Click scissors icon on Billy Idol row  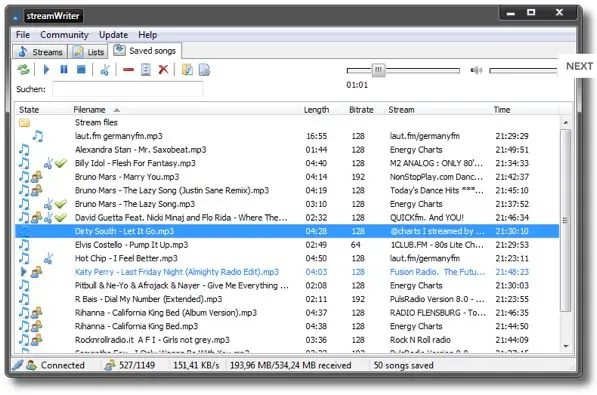coord(48,163)
